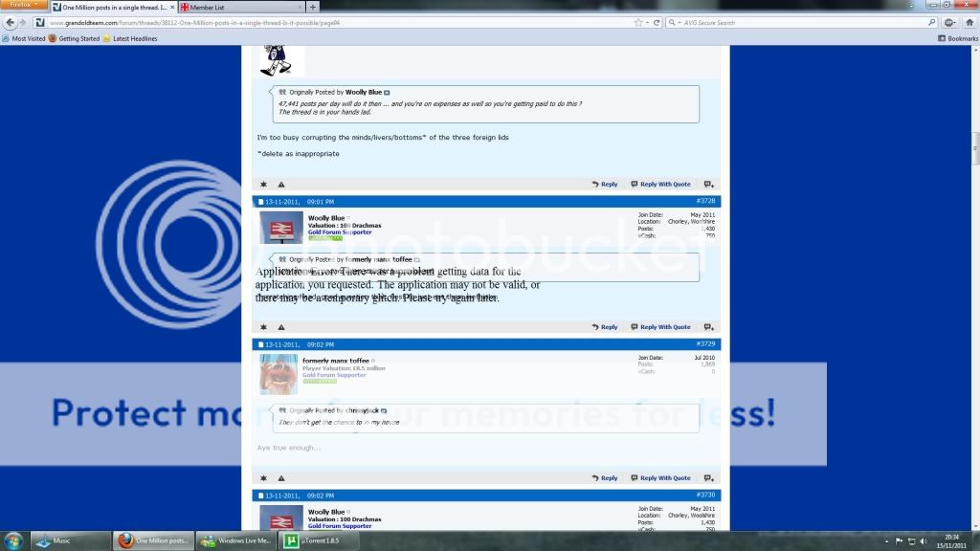
Task: Open the Firefox home page icon
Action: 969,23
